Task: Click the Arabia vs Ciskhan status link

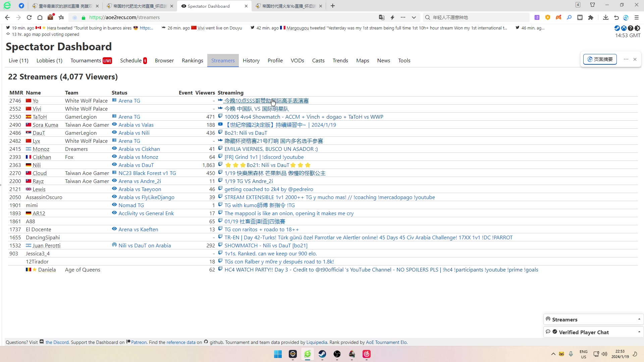Action: 139,149
